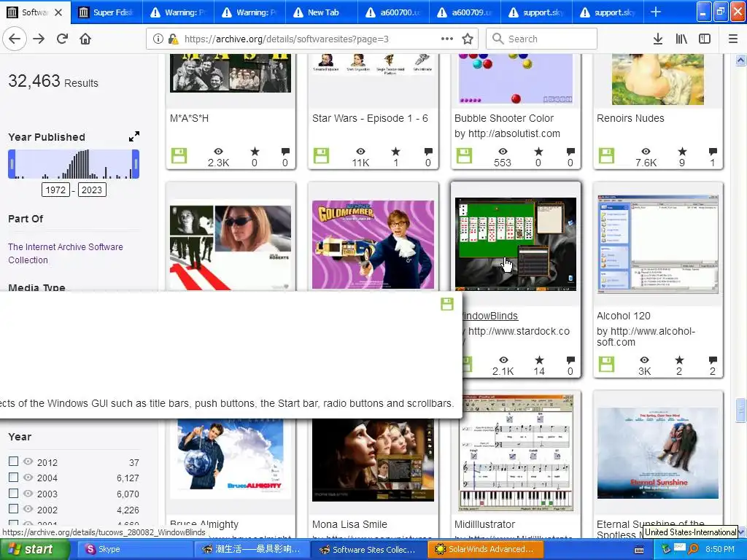Switch to the a600700 tab
This screenshot has height=560, width=747.
393,12
